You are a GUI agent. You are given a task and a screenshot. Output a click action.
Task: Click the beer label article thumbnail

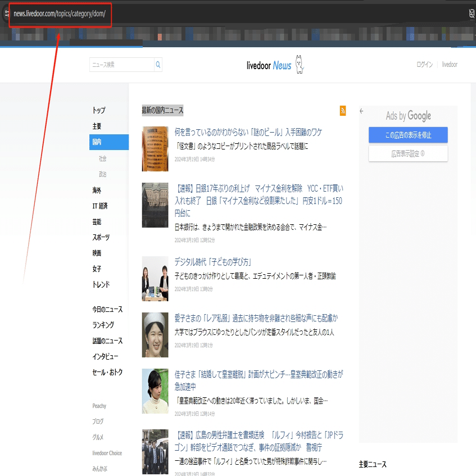tap(155, 149)
